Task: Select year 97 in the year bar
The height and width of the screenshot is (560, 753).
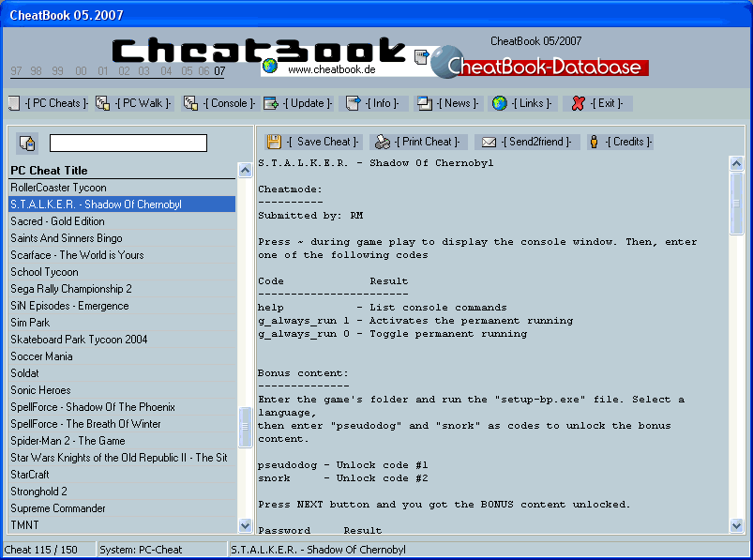Action: tap(16, 71)
